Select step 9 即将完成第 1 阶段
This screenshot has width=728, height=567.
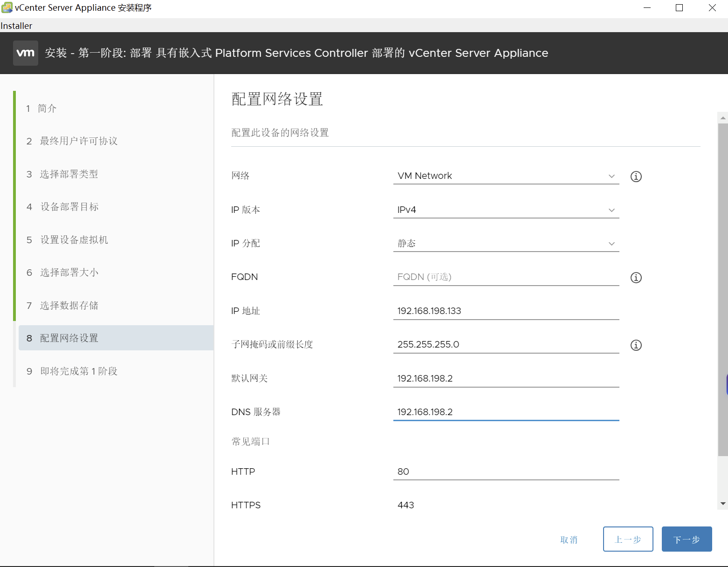coord(72,371)
